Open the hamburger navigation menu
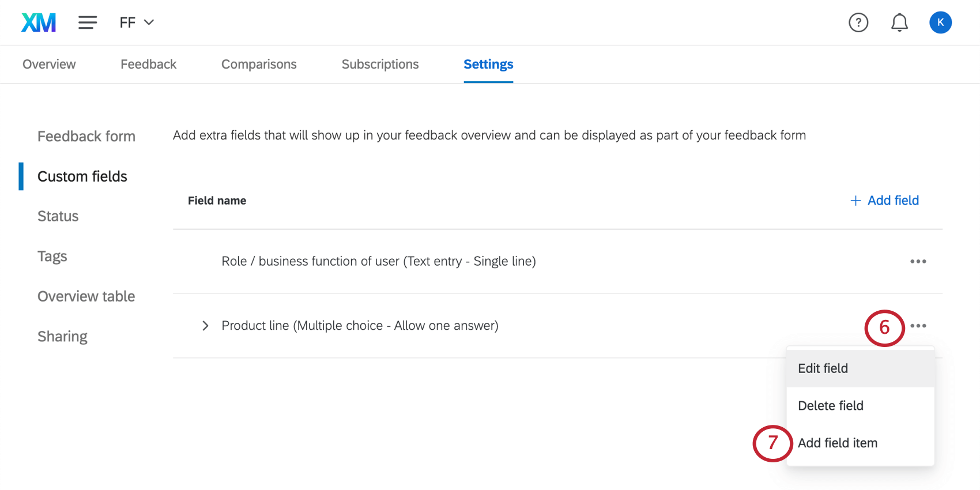 click(88, 22)
